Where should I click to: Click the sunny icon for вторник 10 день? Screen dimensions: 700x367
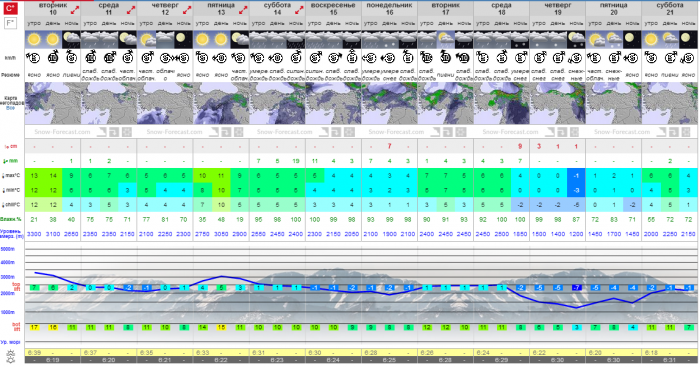click(x=53, y=40)
